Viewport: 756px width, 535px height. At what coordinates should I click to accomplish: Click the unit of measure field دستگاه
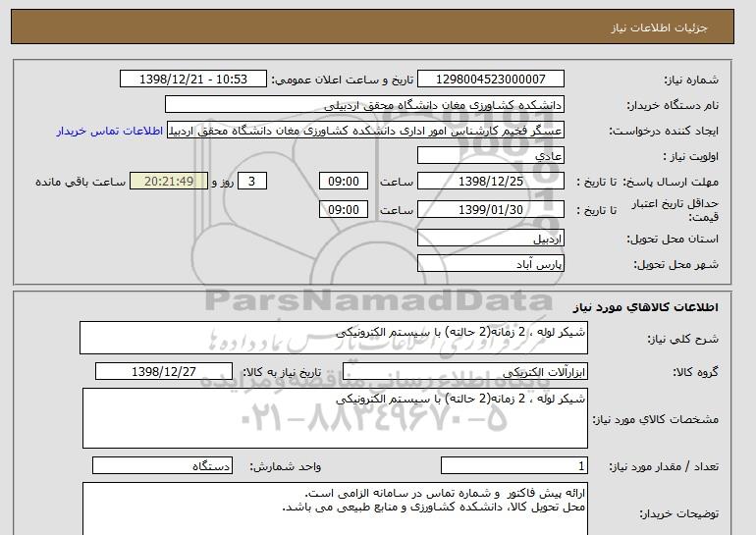coord(162,466)
